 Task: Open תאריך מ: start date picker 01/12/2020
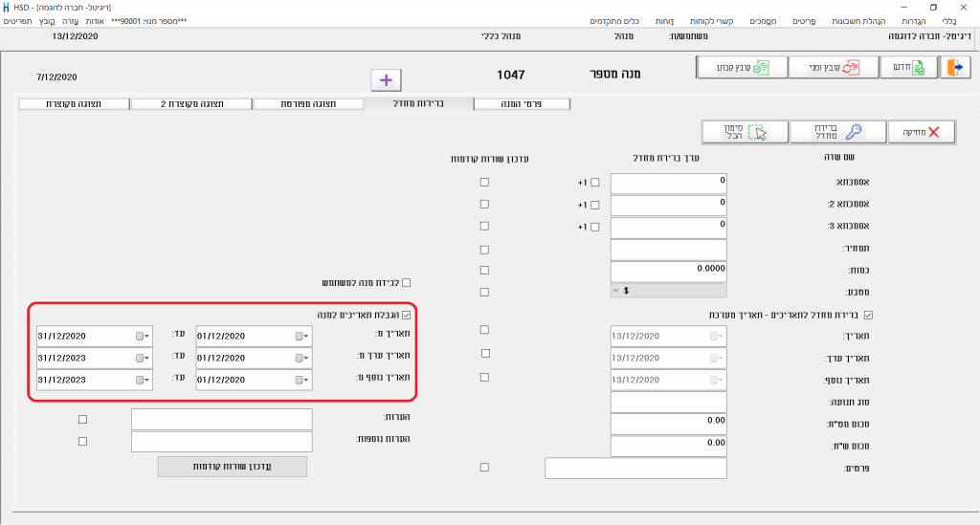(x=301, y=336)
